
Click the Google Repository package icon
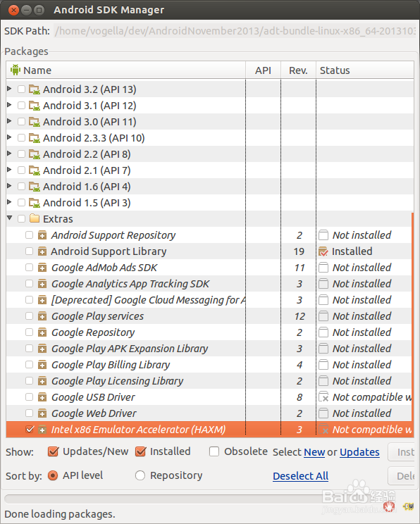[x=42, y=332]
